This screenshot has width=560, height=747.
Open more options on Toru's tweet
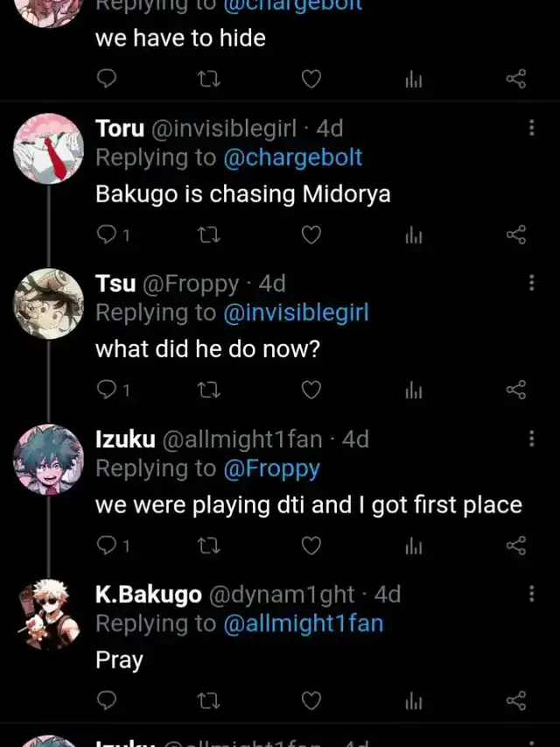531,128
